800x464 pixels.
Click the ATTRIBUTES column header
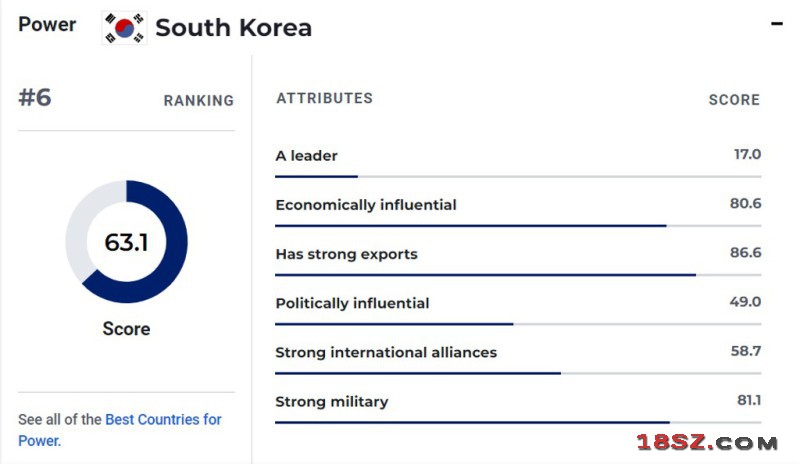pyautogui.click(x=324, y=98)
